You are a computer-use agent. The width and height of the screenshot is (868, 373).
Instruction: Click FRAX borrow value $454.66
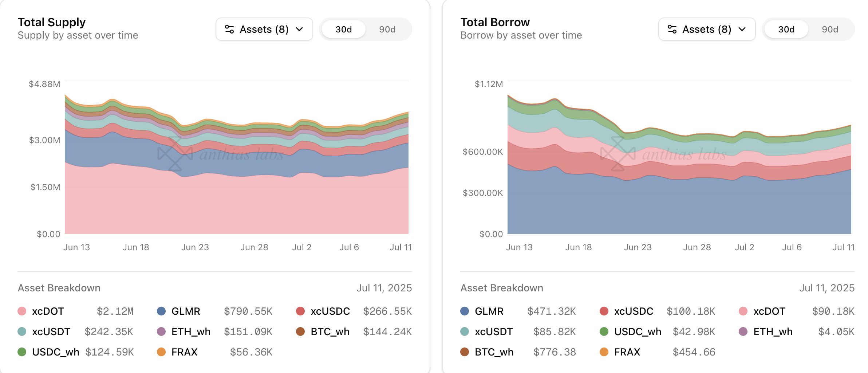click(694, 352)
